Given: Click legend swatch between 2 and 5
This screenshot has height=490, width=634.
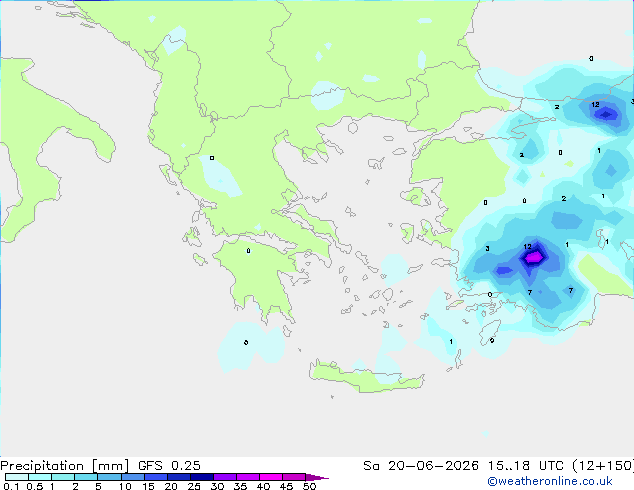Looking at the screenshot, I should 86,477.
